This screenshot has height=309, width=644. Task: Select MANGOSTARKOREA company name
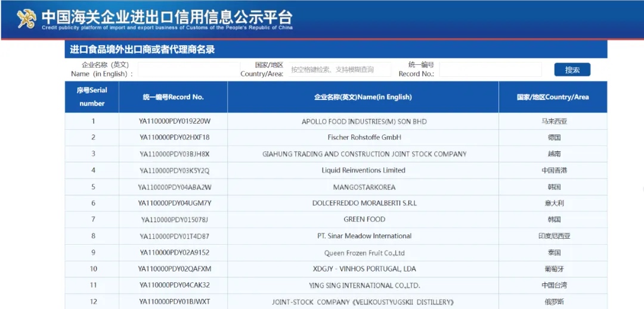click(x=364, y=187)
